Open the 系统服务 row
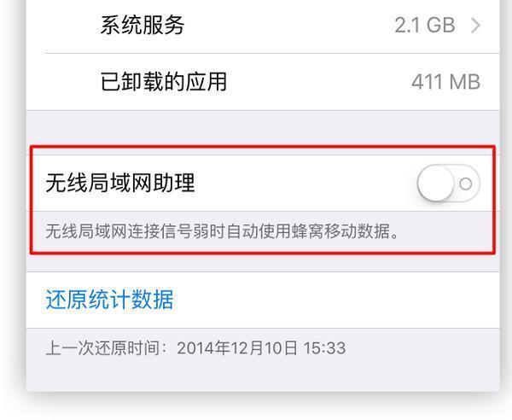The height and width of the screenshot is (420, 512). point(263,26)
